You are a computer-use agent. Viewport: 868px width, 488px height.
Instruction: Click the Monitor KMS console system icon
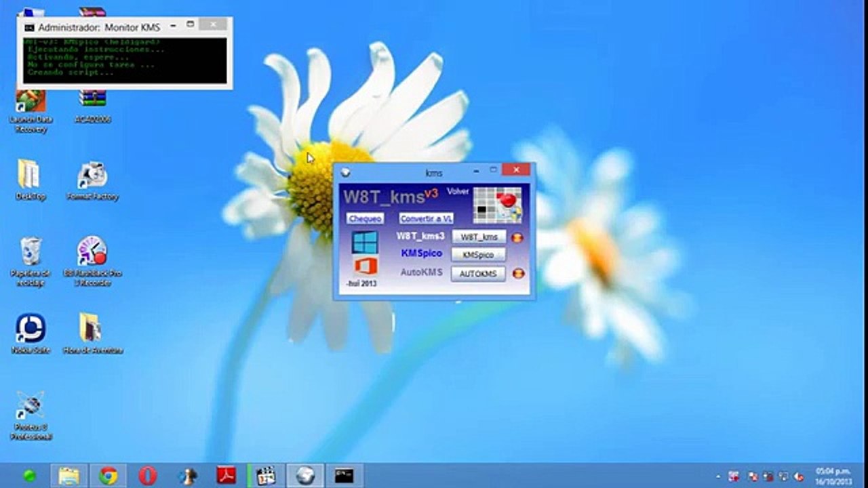pos(29,28)
